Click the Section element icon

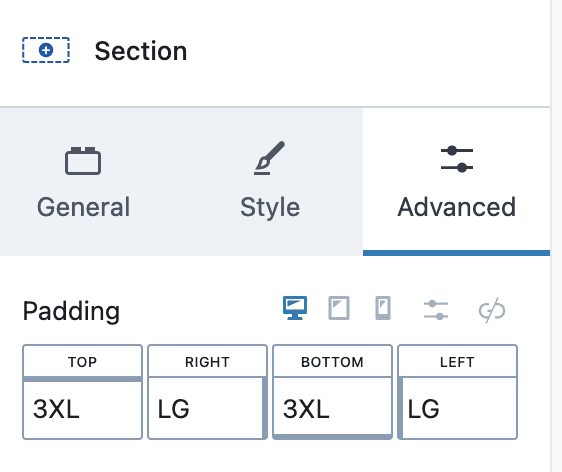click(x=46, y=50)
